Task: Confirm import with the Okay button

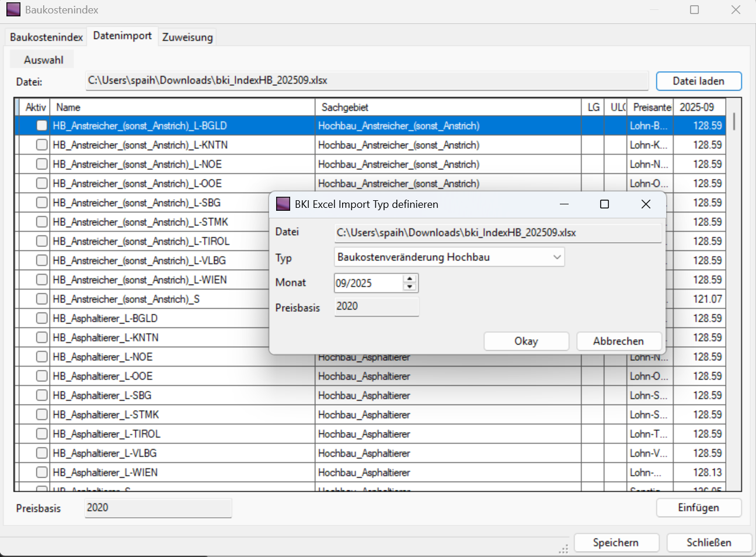Action: [x=526, y=341]
